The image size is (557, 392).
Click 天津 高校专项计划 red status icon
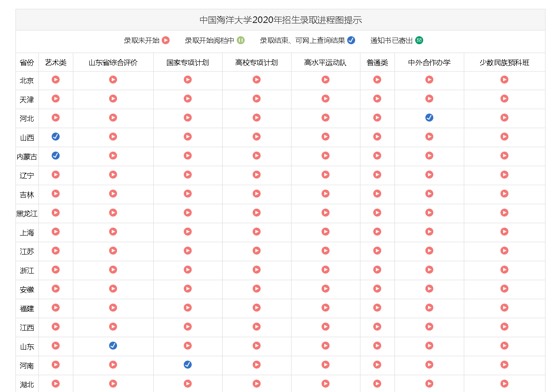[257, 99]
